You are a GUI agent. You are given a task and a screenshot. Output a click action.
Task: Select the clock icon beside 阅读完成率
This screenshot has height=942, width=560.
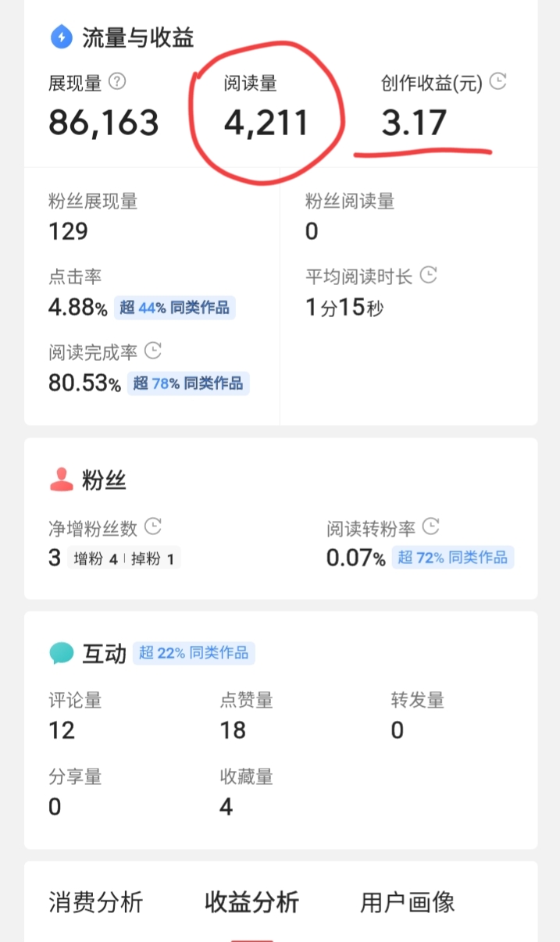(152, 351)
